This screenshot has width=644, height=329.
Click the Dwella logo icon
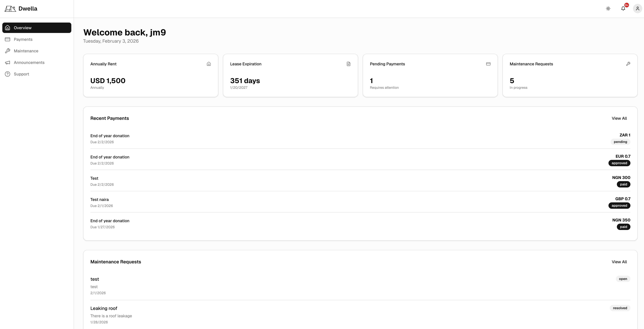10,9
